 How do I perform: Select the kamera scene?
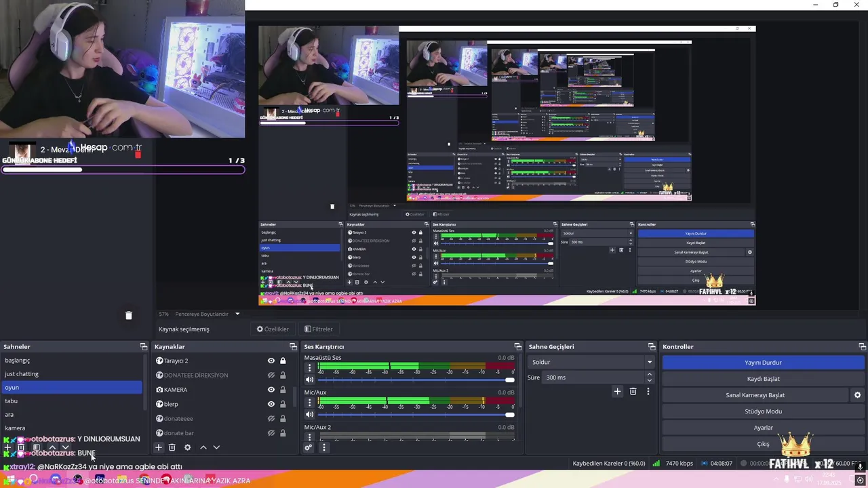click(x=72, y=428)
